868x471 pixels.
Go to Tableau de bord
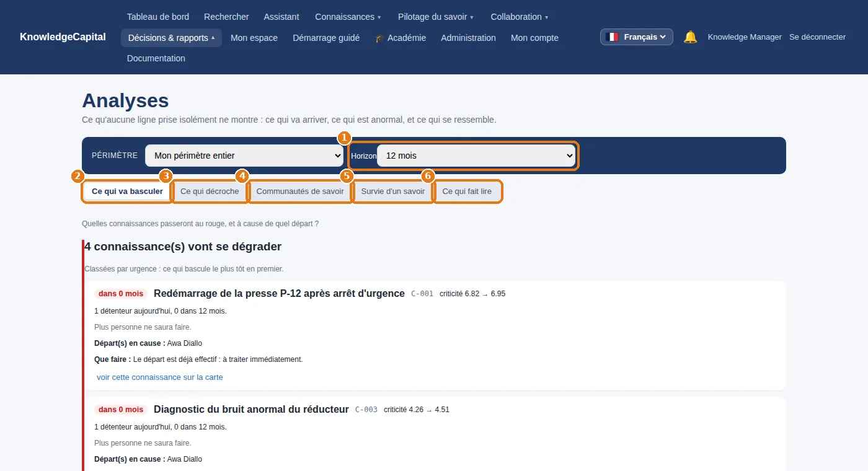click(158, 17)
